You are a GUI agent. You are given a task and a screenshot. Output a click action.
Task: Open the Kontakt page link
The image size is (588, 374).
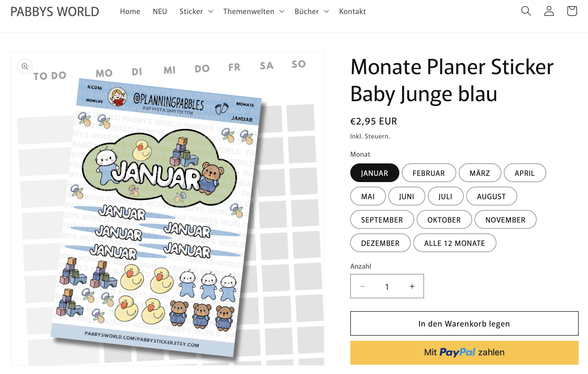(x=352, y=11)
